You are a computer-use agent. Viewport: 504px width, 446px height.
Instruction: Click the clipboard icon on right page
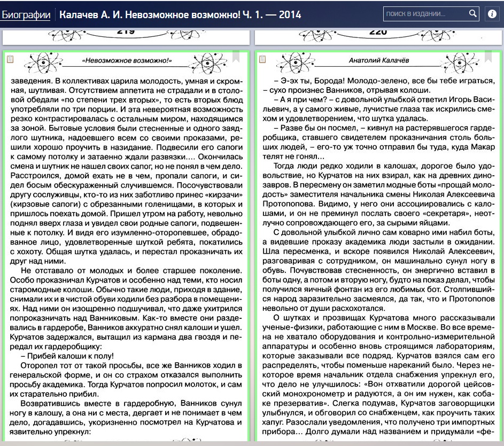point(262,59)
